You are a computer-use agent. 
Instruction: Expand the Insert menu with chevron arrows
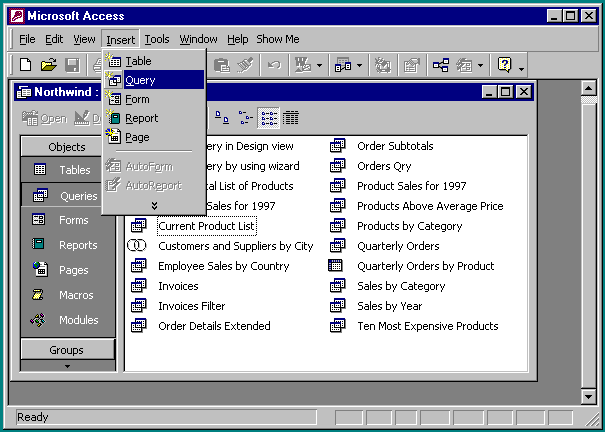tap(154, 205)
